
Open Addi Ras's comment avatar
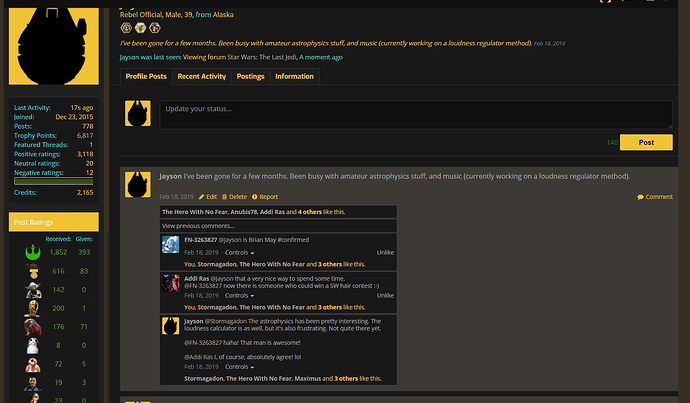[170, 283]
